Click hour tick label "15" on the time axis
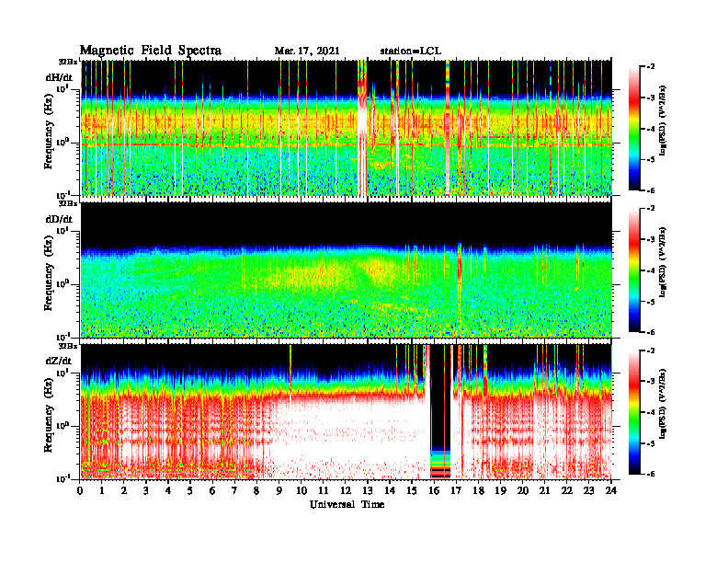 point(412,491)
